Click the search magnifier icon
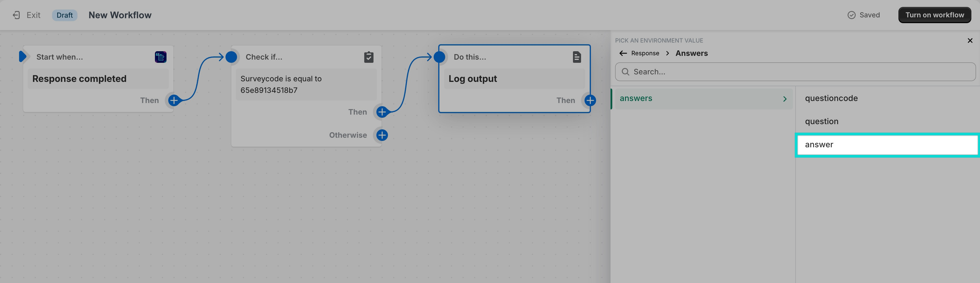The image size is (980, 283). click(x=625, y=71)
